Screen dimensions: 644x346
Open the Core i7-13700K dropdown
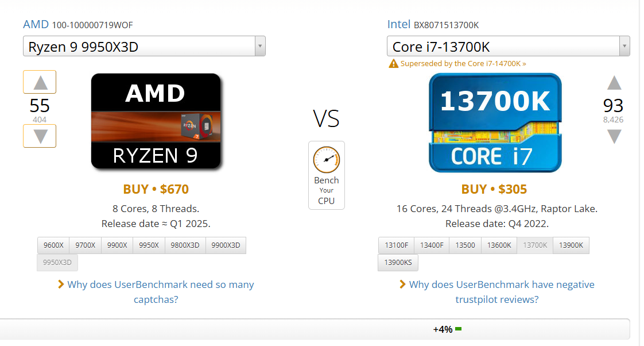click(x=508, y=46)
